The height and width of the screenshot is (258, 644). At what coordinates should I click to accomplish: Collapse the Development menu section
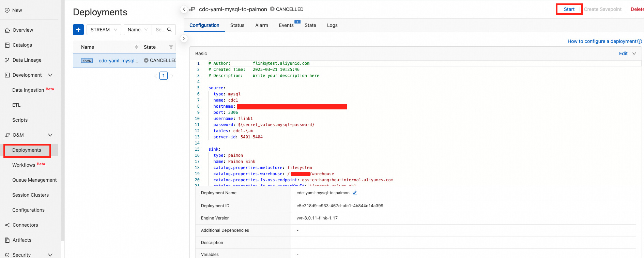click(x=50, y=75)
